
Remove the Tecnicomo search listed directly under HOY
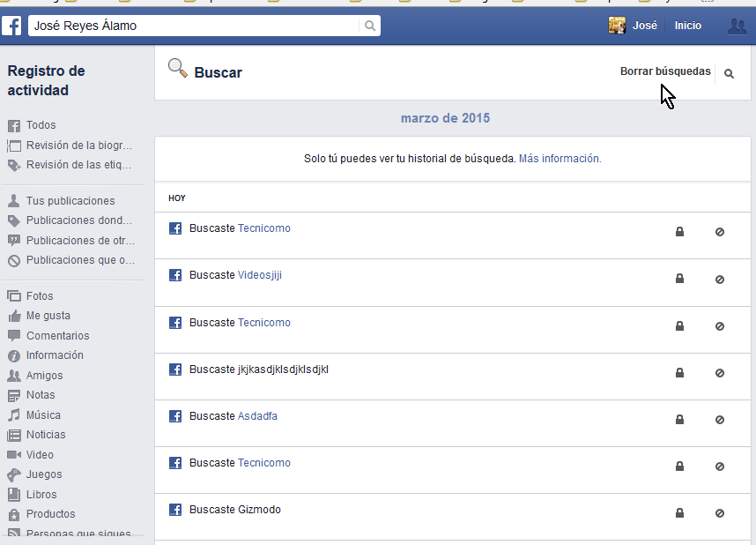719,232
